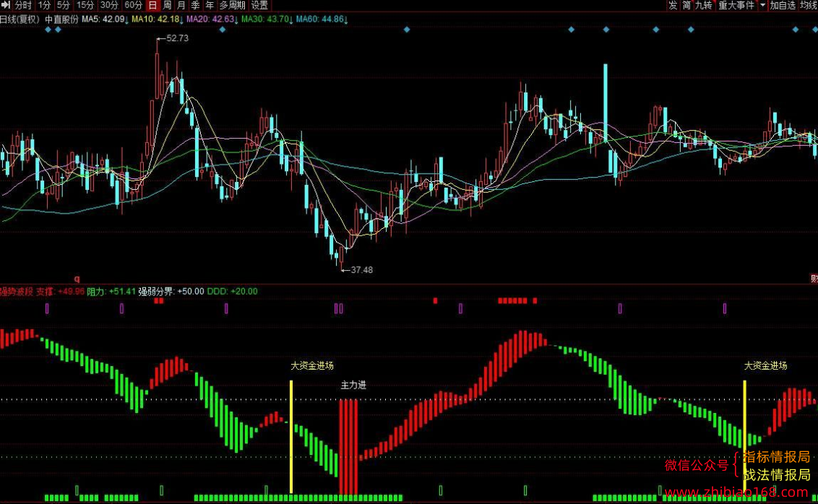The image size is (818, 504).
Task: Click the 52.73 high price label
Action: point(177,38)
